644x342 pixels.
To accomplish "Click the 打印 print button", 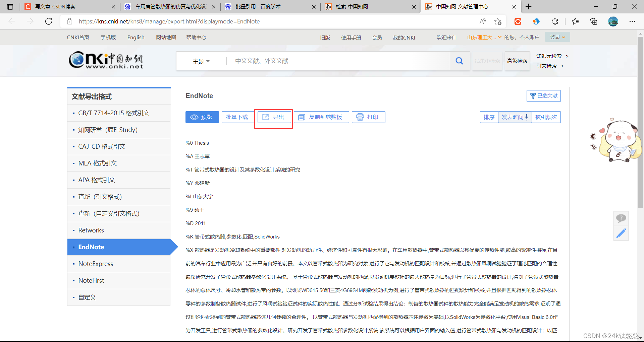I will click(368, 117).
